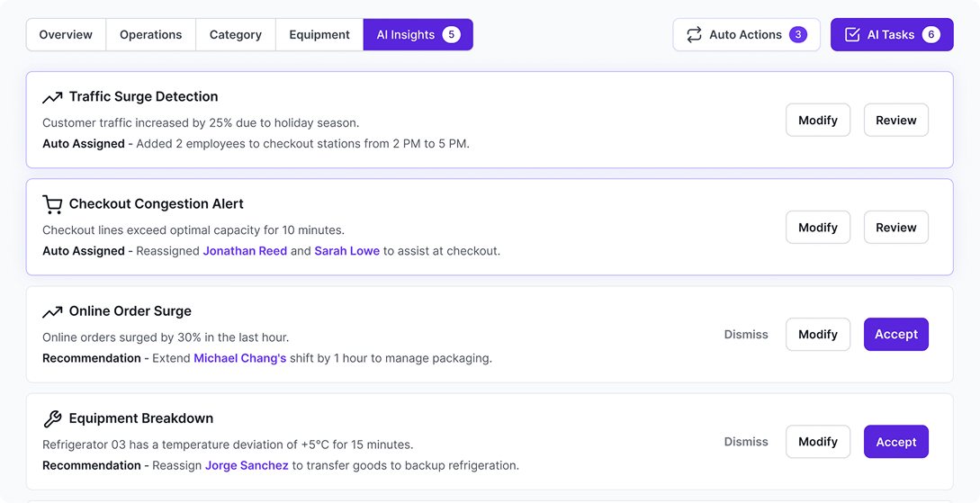Click the AI Tasks count badge 6

tap(931, 34)
